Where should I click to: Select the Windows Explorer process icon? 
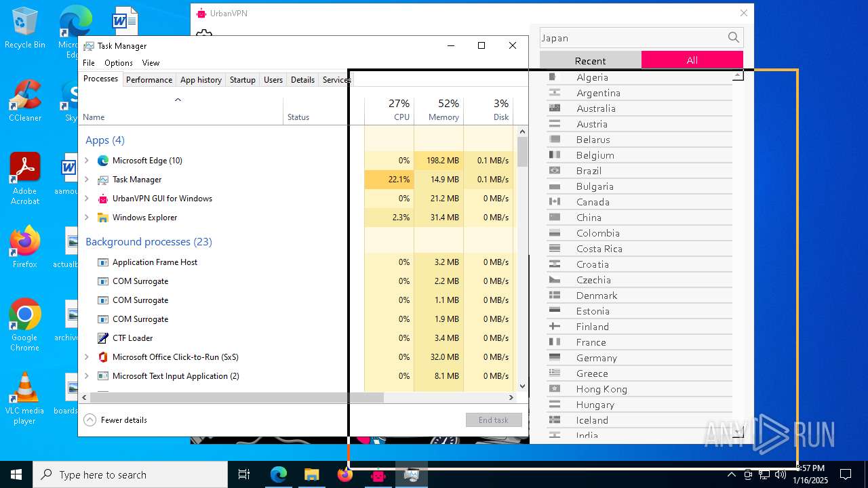[103, 218]
